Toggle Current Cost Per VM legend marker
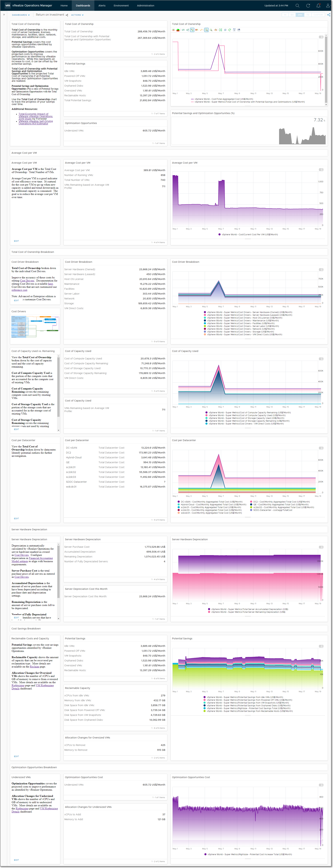 (220, 235)
